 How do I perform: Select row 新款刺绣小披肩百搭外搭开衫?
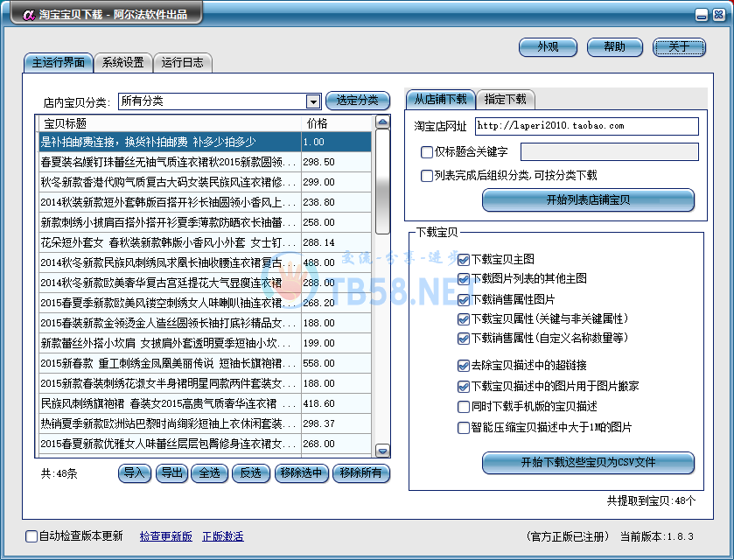205,222
